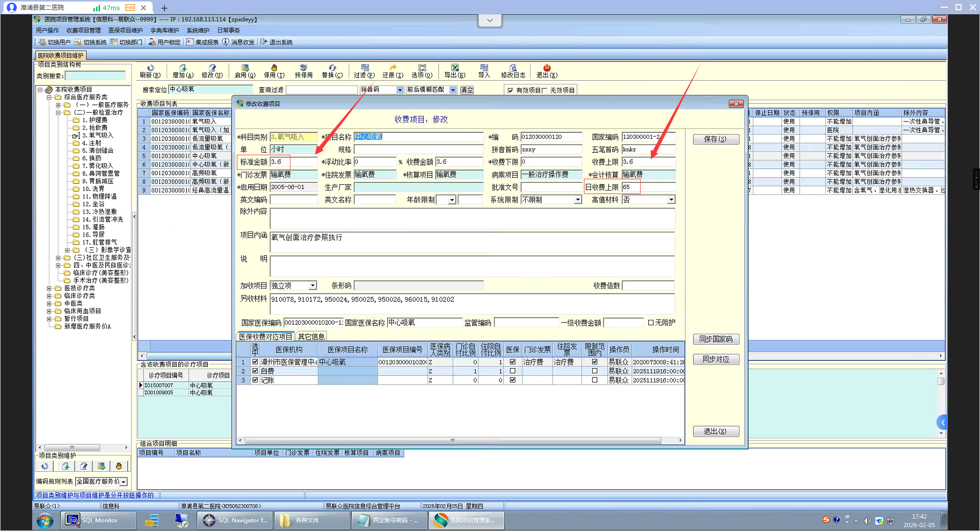Screen dimensions: 980x531
Task: Click the 日收费上限 input field
Action: [648, 187]
